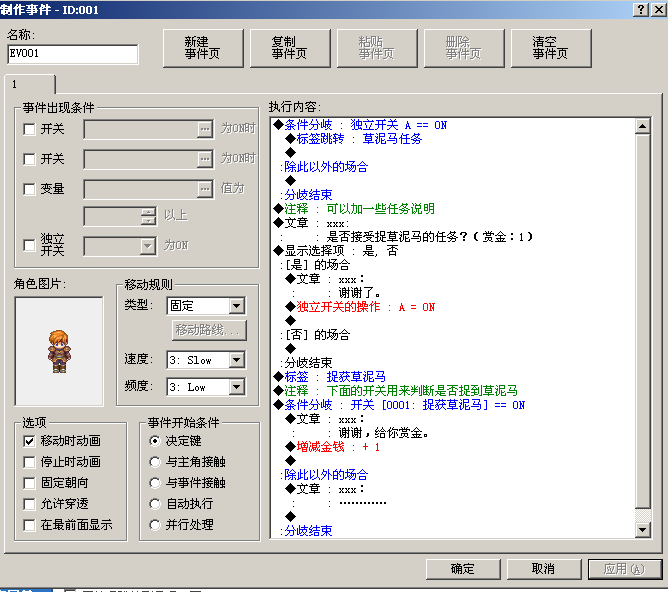Enable the first 开关 condition checkbox
This screenshot has height=592, width=668.
pos(29,129)
